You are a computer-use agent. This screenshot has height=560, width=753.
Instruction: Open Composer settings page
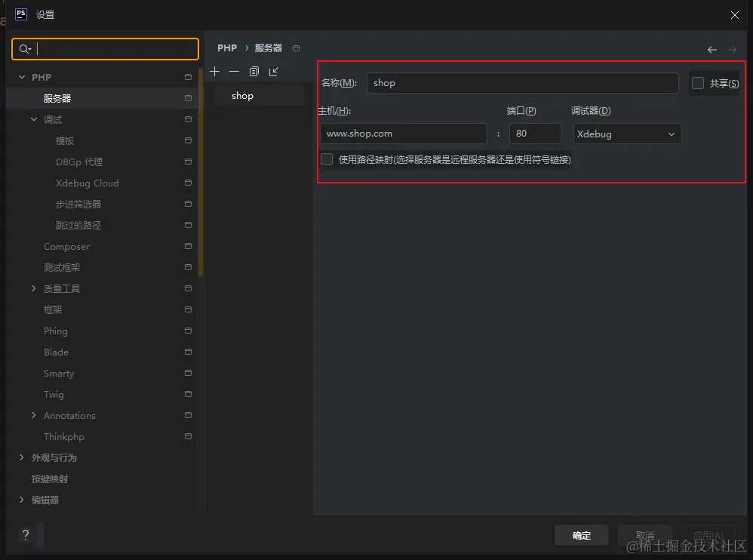(66, 246)
